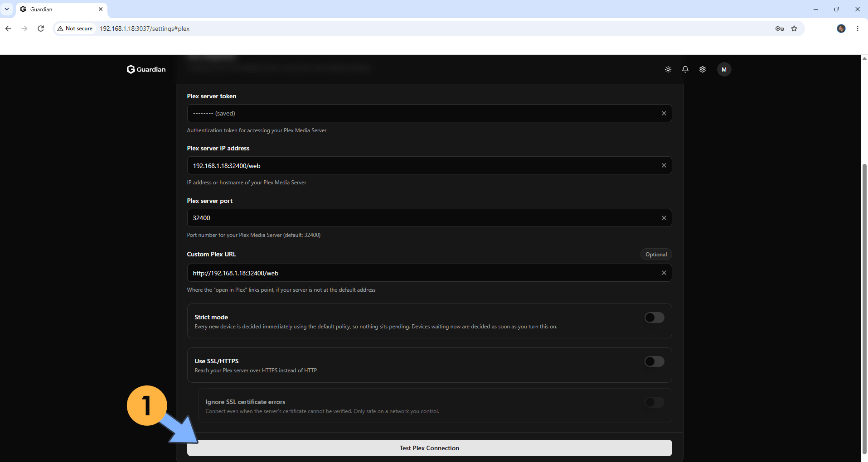Clear the Plex server token field
Screen dimensions: 868x462
664,113
